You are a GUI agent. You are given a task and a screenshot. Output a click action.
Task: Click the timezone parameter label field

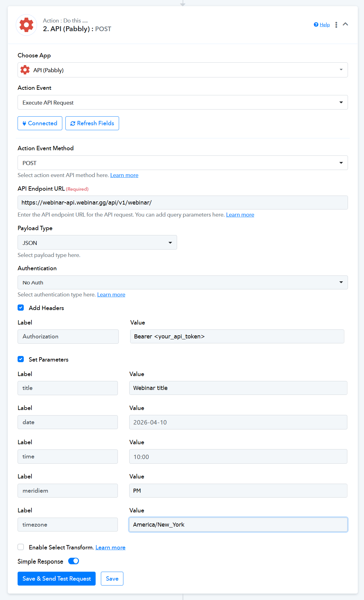coord(68,525)
